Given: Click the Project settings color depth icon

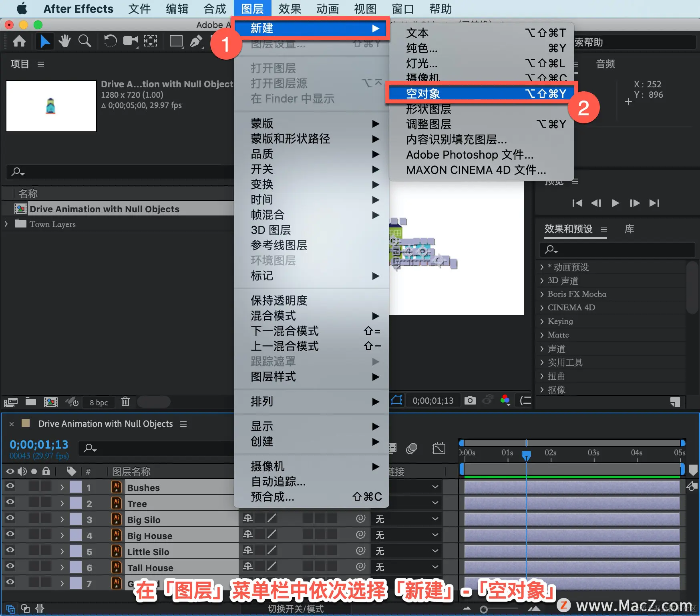Looking at the screenshot, I should point(72,402).
